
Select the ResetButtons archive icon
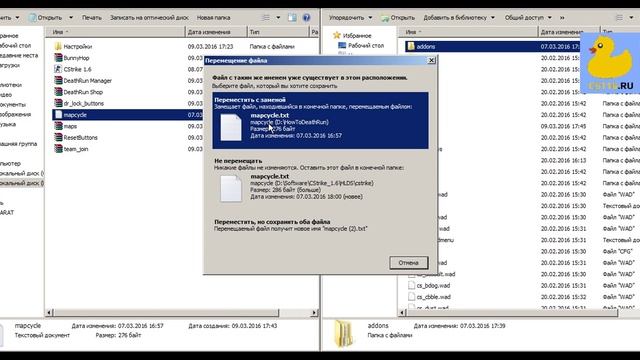(58, 138)
